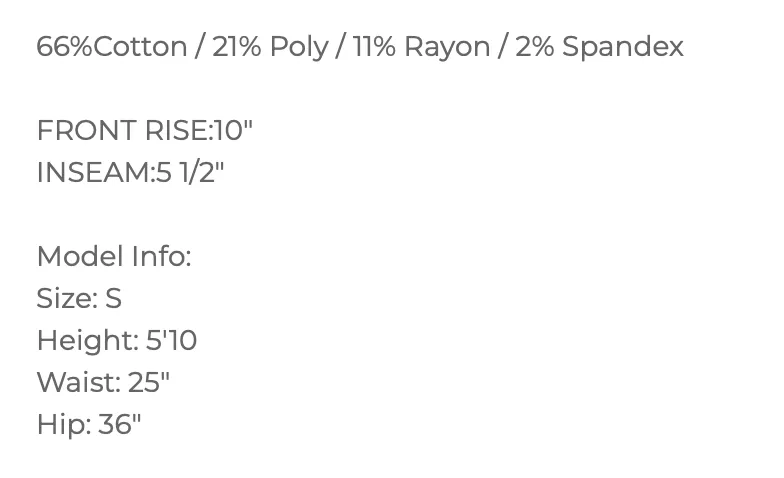This screenshot has width=784, height=478.
Task: Click the 'Height: 5'10' line
Action: pyautogui.click(x=117, y=342)
